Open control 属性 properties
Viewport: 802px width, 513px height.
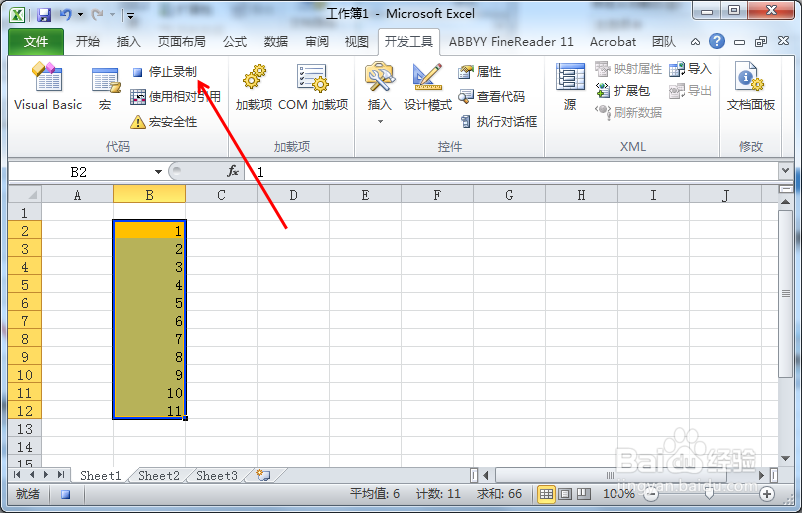(x=480, y=72)
